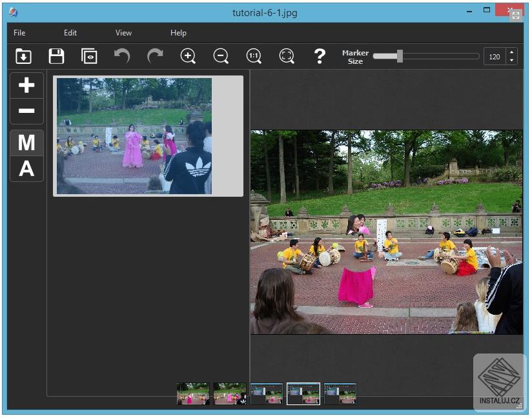Click the preview comparison icon

point(88,56)
